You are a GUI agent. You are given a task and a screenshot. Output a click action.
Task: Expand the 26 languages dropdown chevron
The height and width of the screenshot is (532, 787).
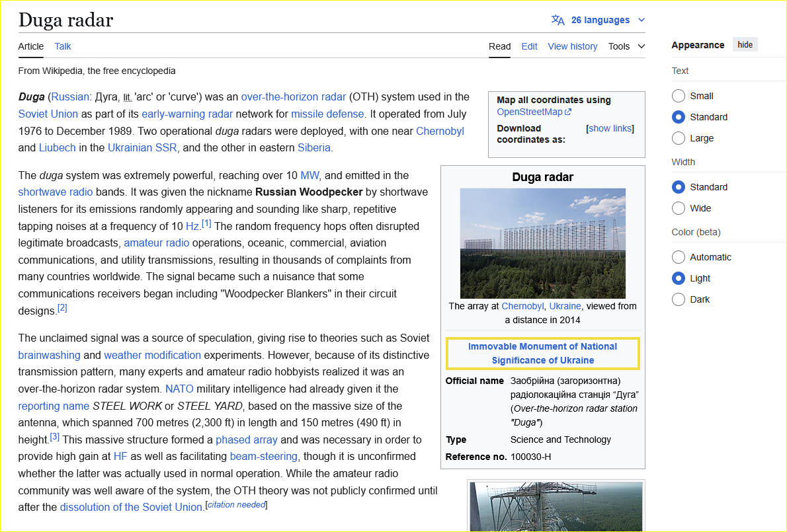641,20
